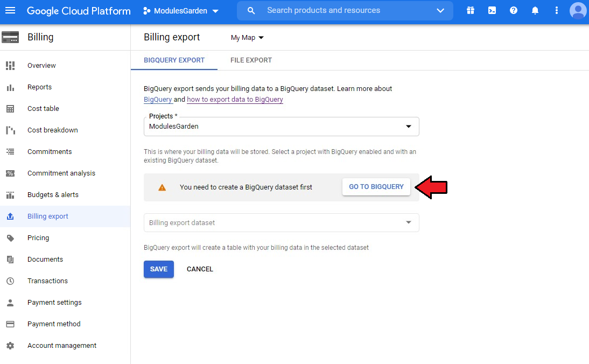Open the BigQuery documentation link
Image resolution: width=589 pixels, height=364 pixels.
(158, 99)
